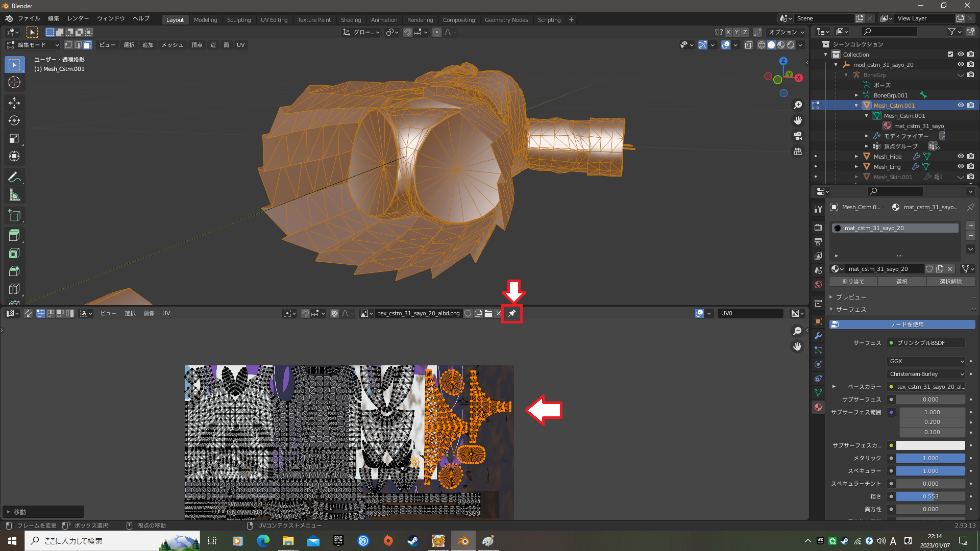Screen dimensions: 980x551
Task: Expand the Mesh_Hide tree item
Action: [856, 156]
